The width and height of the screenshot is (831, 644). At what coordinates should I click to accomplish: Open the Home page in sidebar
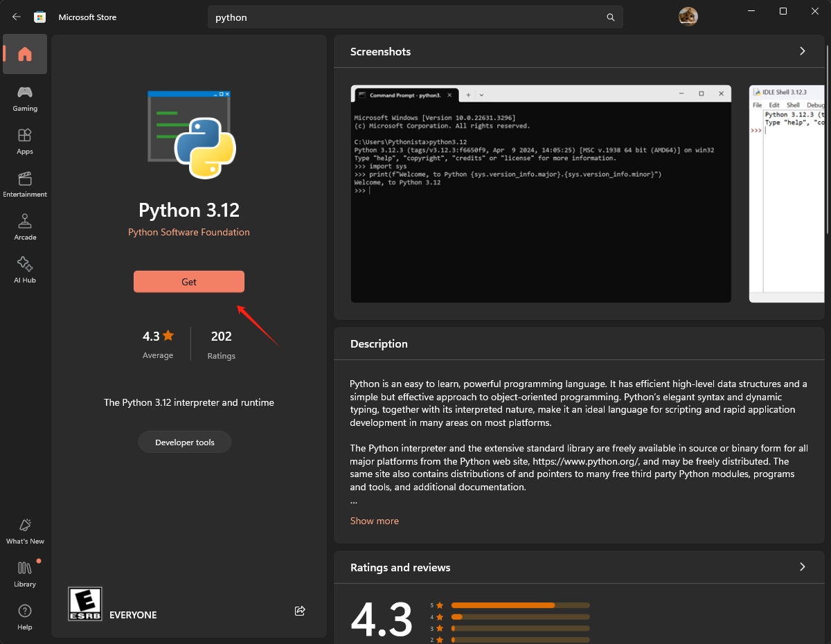click(25, 54)
